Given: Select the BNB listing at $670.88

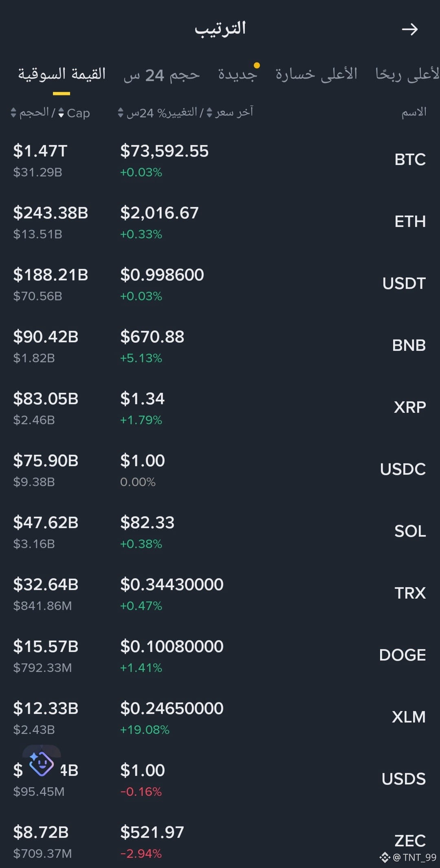Looking at the screenshot, I should pyautogui.click(x=220, y=346).
